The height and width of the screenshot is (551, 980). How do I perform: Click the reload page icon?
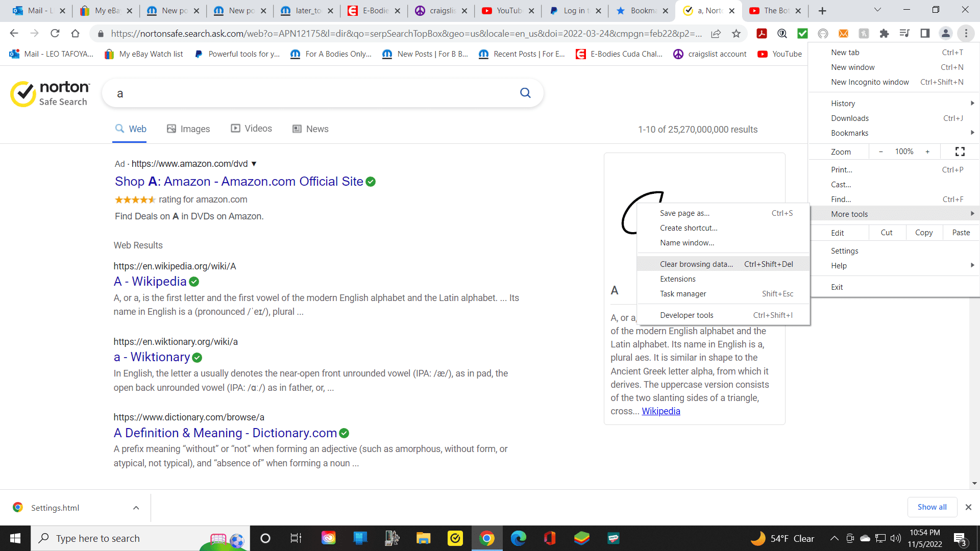[x=55, y=34]
